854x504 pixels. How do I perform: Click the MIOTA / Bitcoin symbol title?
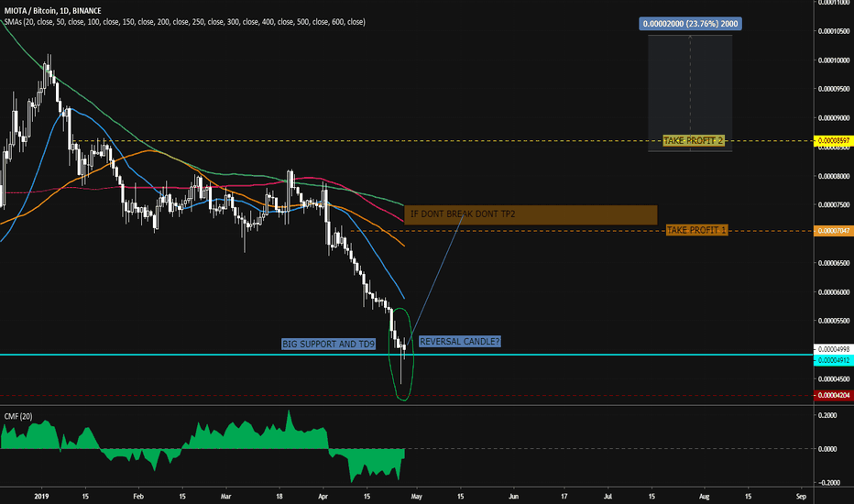pos(52,11)
